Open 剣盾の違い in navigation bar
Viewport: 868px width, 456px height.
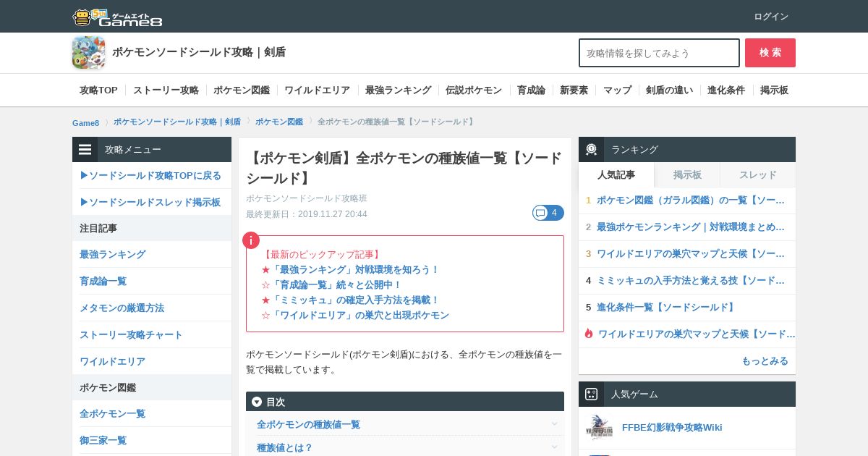click(669, 90)
